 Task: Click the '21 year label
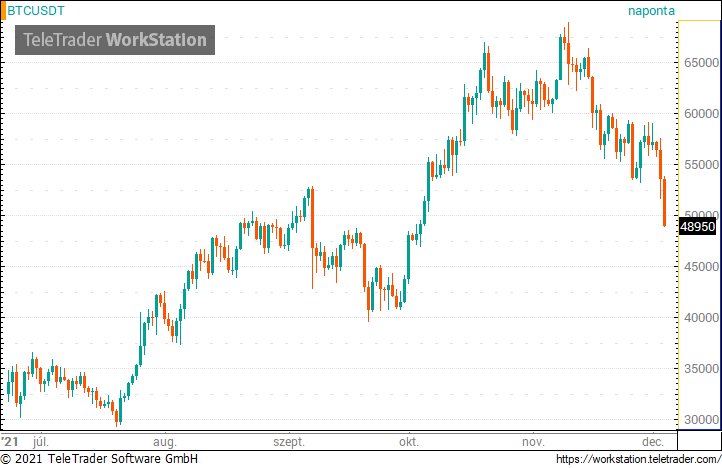(10, 442)
